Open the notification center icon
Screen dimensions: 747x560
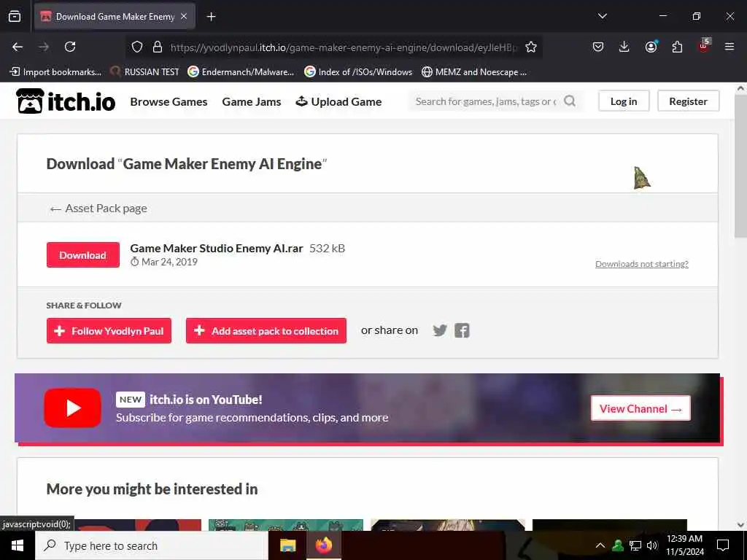(x=723, y=545)
